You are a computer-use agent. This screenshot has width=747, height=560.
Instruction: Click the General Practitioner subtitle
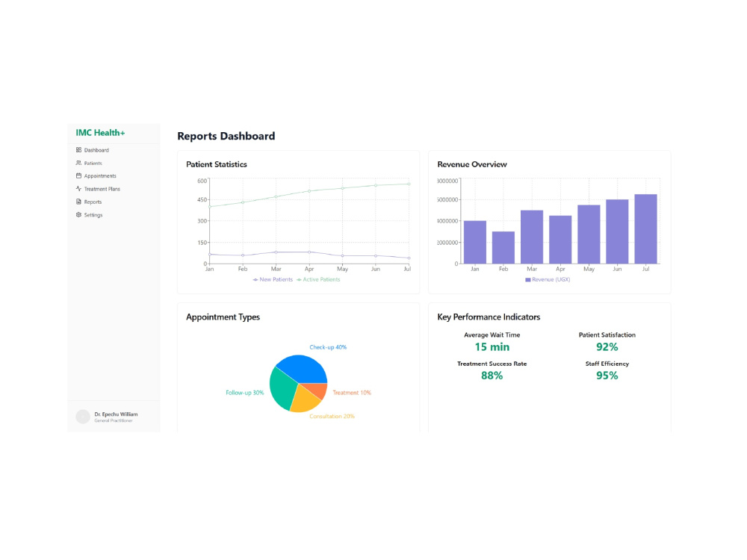[114, 421]
